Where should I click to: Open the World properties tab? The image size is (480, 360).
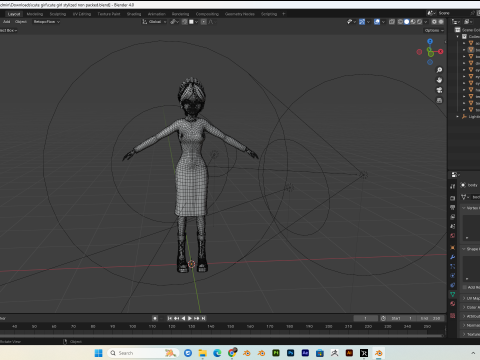(452, 236)
